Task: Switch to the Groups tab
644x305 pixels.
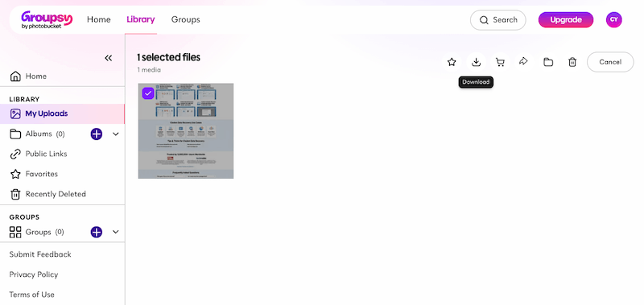Action: [186, 19]
